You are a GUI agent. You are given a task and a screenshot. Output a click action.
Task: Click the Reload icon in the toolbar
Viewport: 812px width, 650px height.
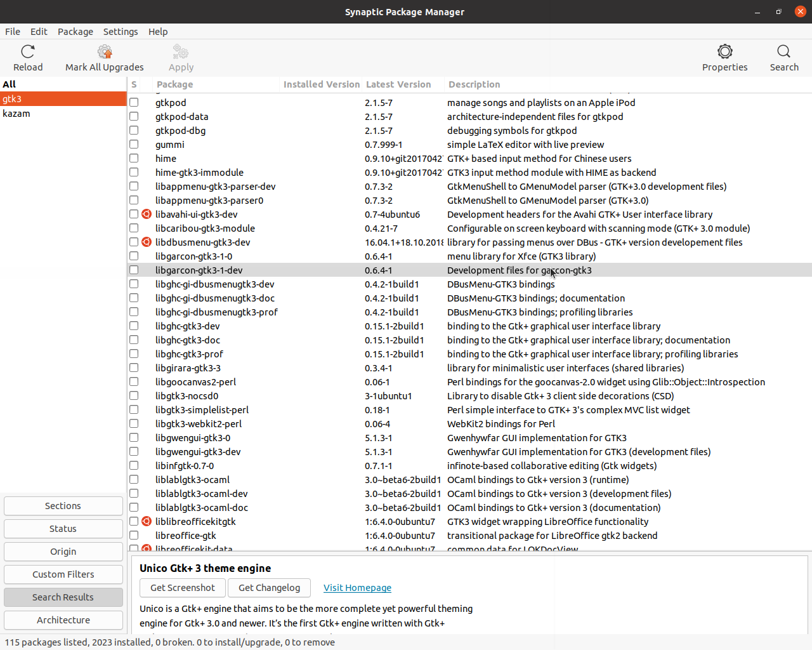[27, 51]
